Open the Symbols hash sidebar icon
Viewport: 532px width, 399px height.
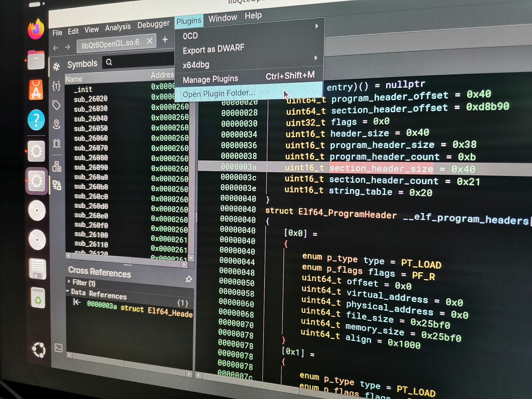56,66
